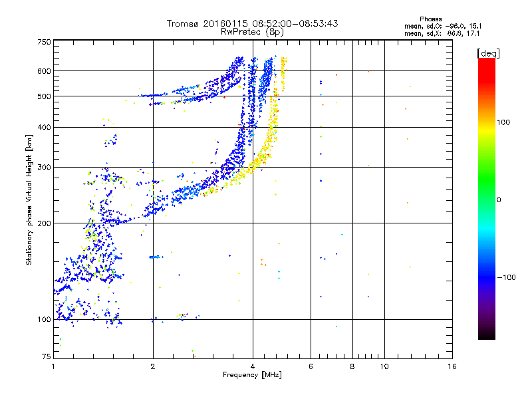The width and height of the screenshot is (532, 399).
Task: Click the x-axis tick label '10'
Action: tap(384, 366)
